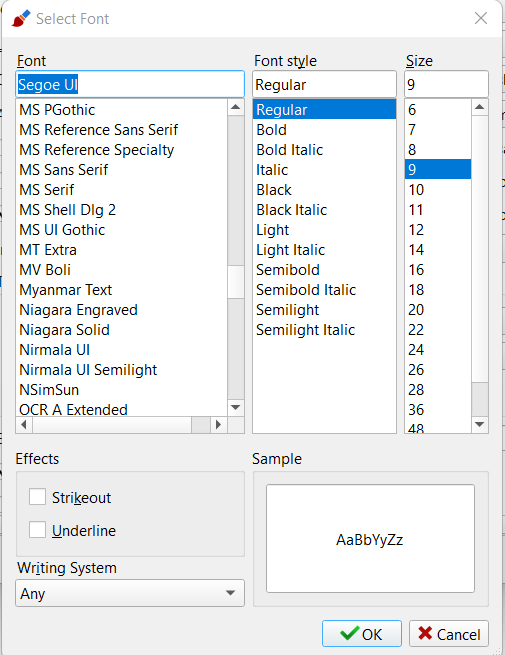This screenshot has width=505, height=655.
Task: Select OCR A Extended font
Action: click(122, 408)
